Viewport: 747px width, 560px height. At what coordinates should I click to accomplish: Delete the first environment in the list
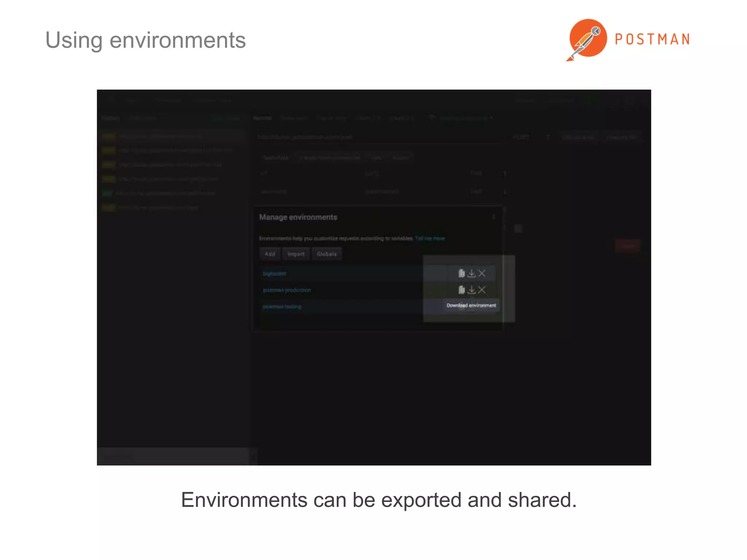[x=482, y=273]
